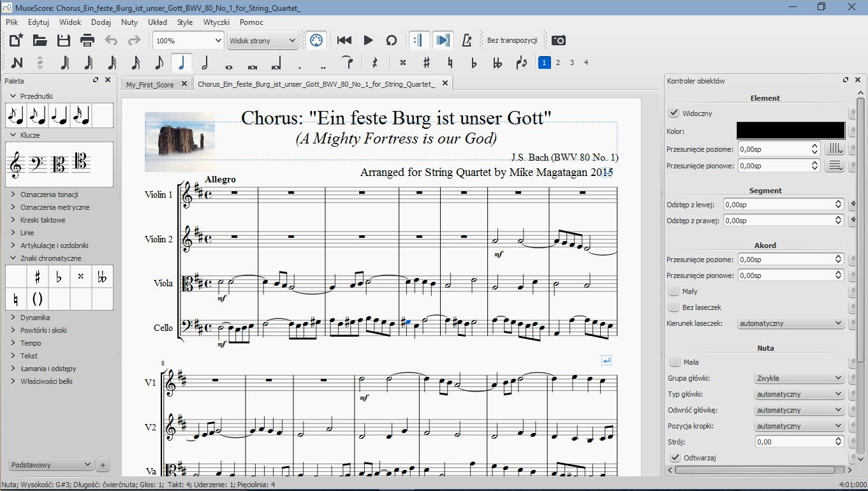The image size is (868, 491).
Task: Open the Kierunek laseczek dropdown
Action: click(x=791, y=323)
